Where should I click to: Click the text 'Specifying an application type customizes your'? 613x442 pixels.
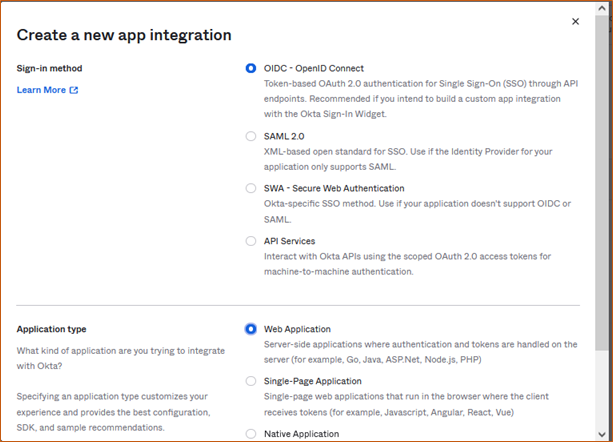(x=112, y=397)
